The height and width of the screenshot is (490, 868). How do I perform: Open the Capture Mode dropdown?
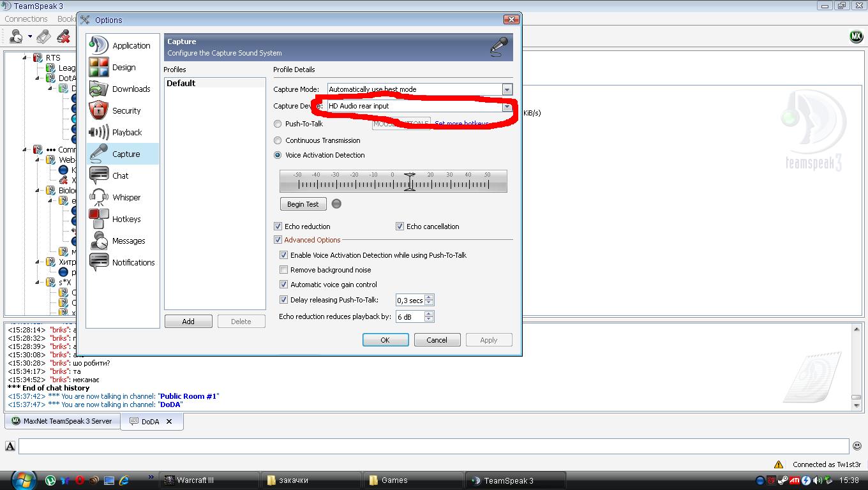tap(507, 89)
